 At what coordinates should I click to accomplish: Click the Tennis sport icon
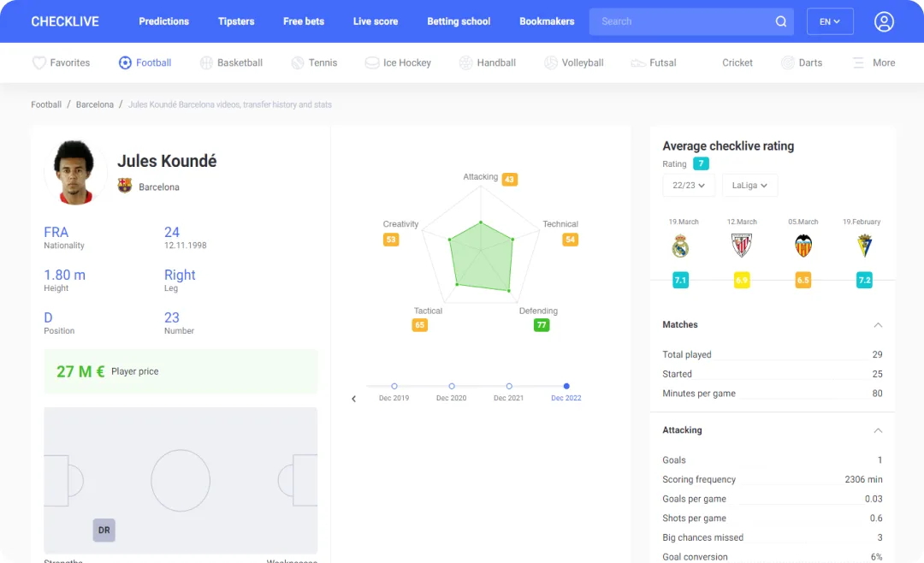pos(298,62)
